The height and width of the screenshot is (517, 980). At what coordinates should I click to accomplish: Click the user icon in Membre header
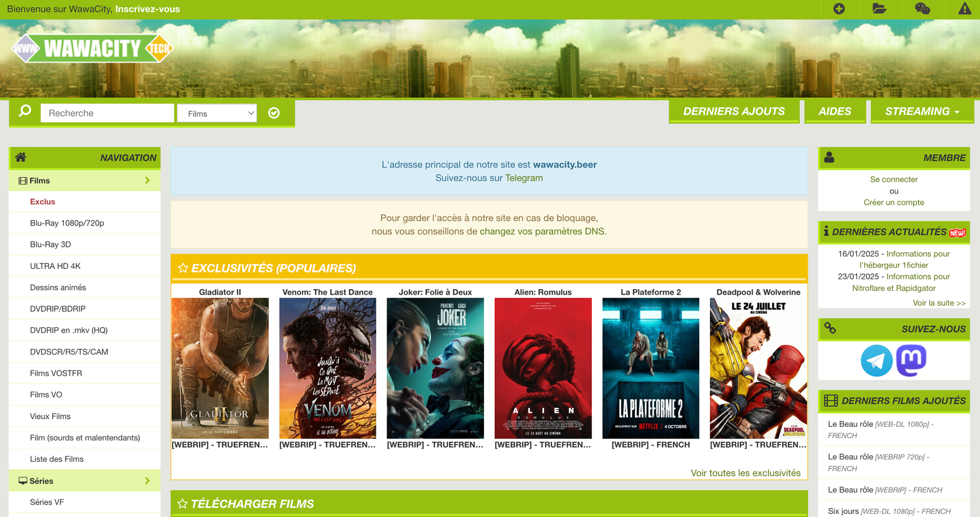click(829, 157)
